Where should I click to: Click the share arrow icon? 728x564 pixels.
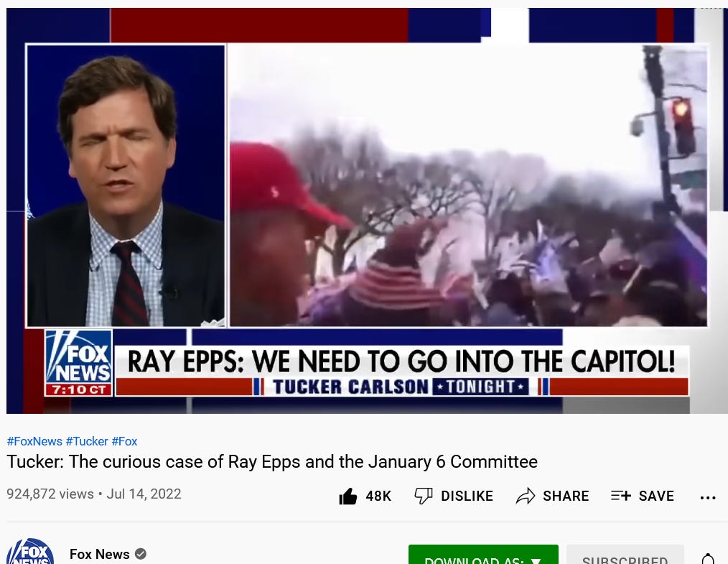(x=526, y=496)
